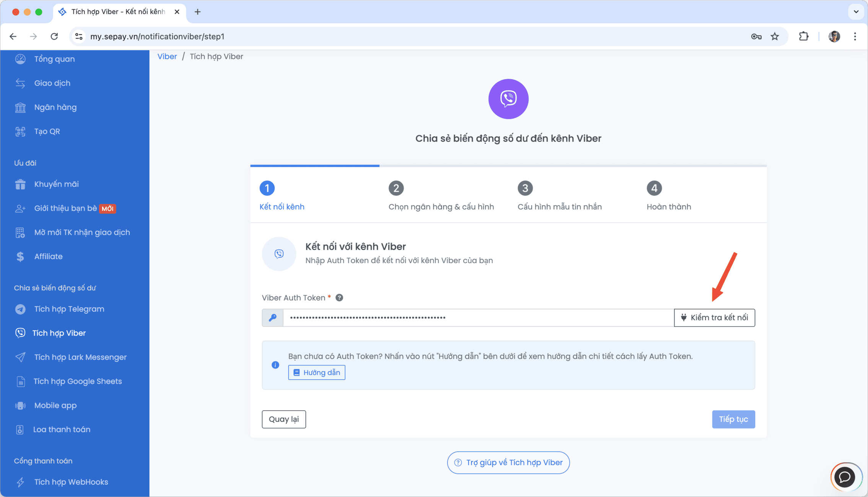The width and height of the screenshot is (868, 497).
Task: Click the Telegram integration icon
Action: pyautogui.click(x=20, y=309)
